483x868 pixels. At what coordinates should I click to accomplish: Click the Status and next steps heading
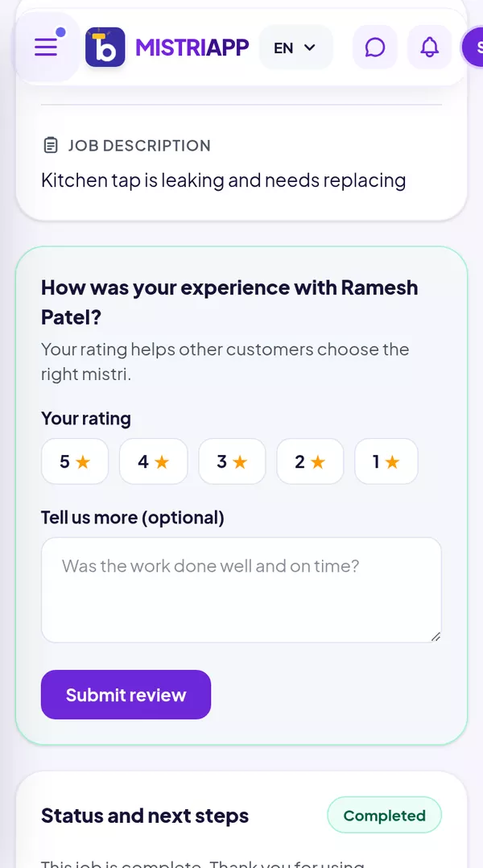click(145, 816)
